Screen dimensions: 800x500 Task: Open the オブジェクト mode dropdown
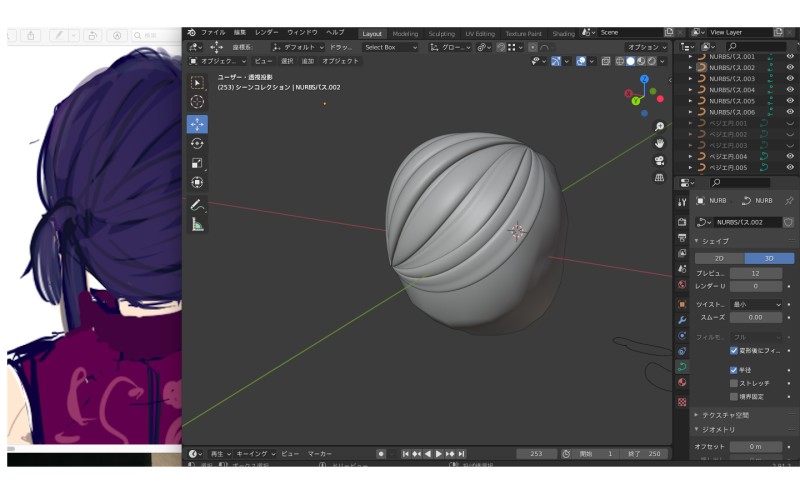218,61
